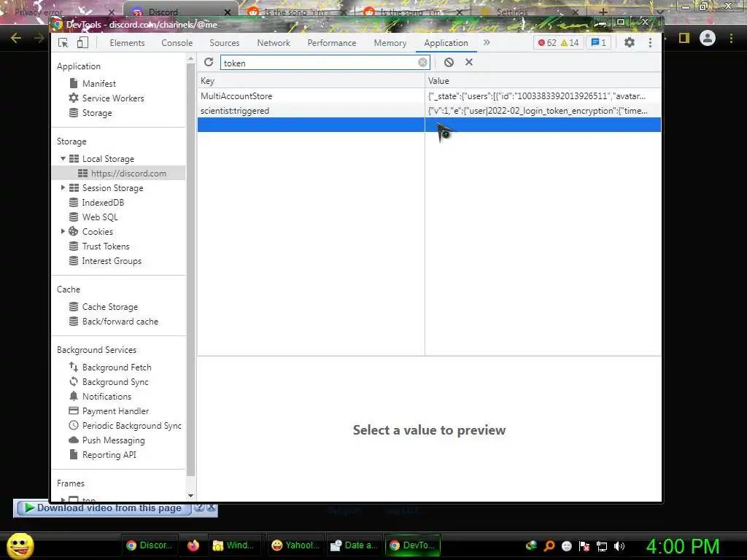This screenshot has height=560, width=747.
Task: Open the Memory tab
Action: pyautogui.click(x=390, y=43)
